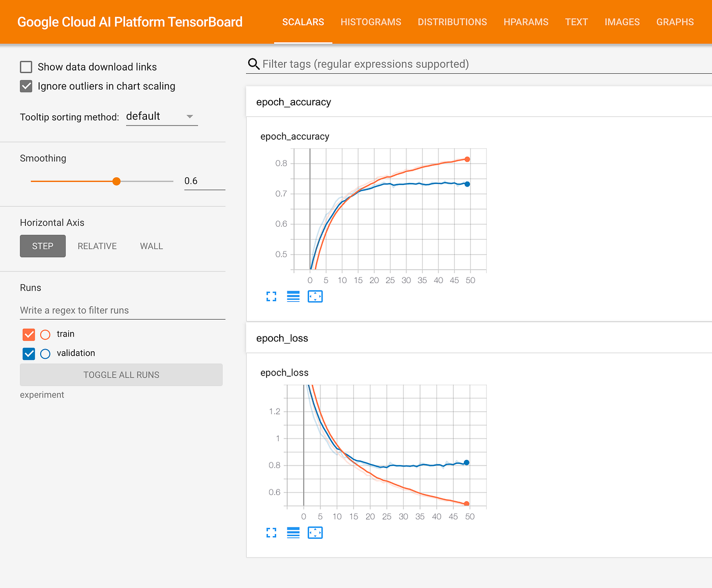Click the TOGGLE ALL RUNS button
This screenshot has height=588, width=712.
(x=121, y=375)
